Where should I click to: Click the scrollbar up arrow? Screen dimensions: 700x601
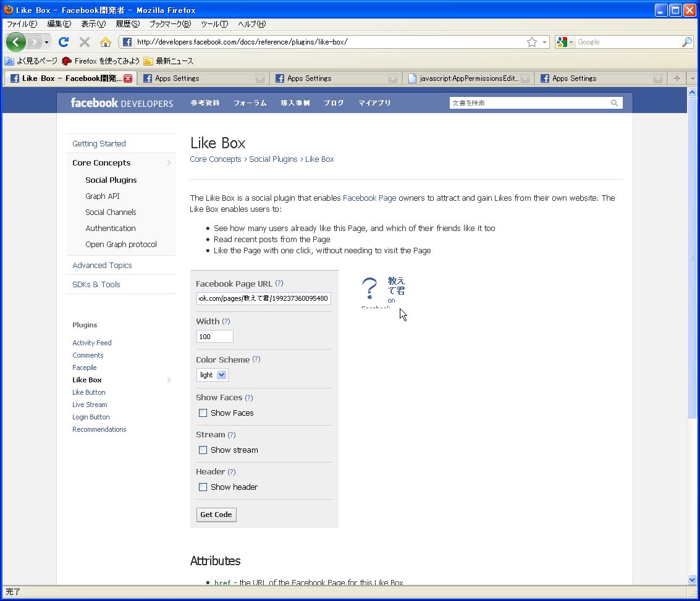coord(692,93)
